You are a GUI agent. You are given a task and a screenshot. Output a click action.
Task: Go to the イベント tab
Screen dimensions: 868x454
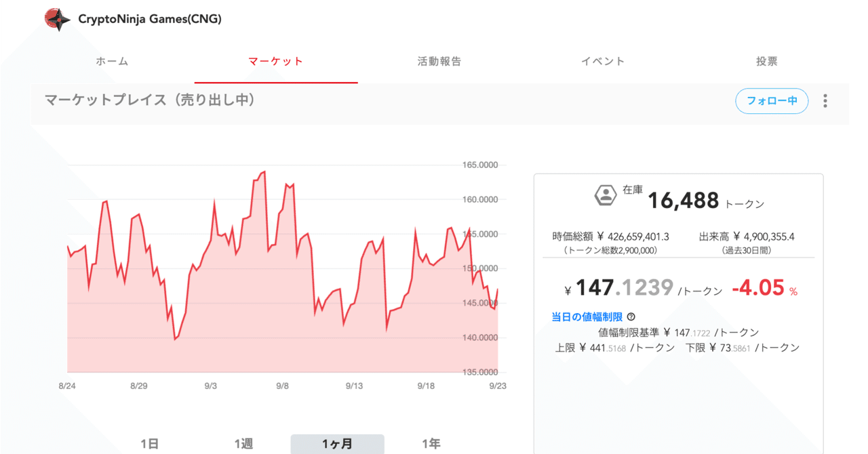pos(603,61)
